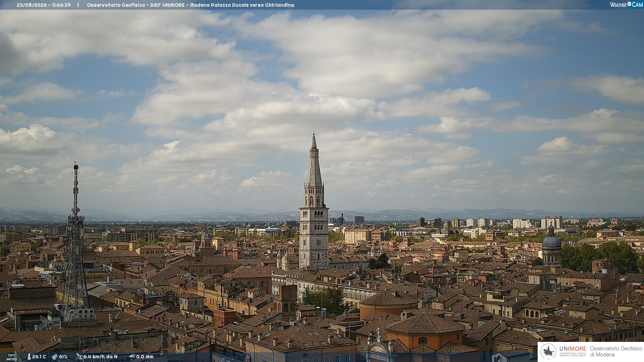Viewport: 644px width, 362px height.
Task: Click Osservatorio Geofisico di Modena banner text
Action: 616,352
